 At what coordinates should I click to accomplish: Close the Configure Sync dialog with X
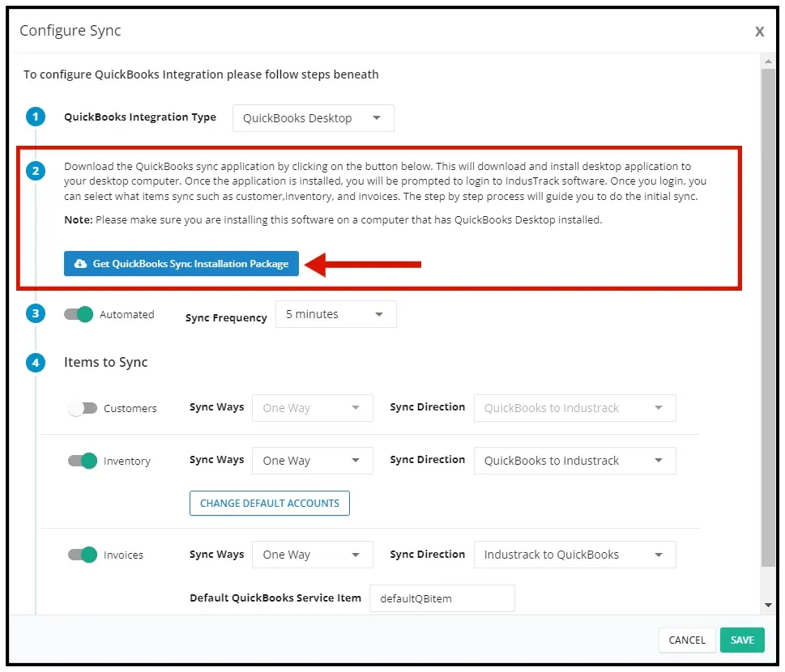coord(759,32)
